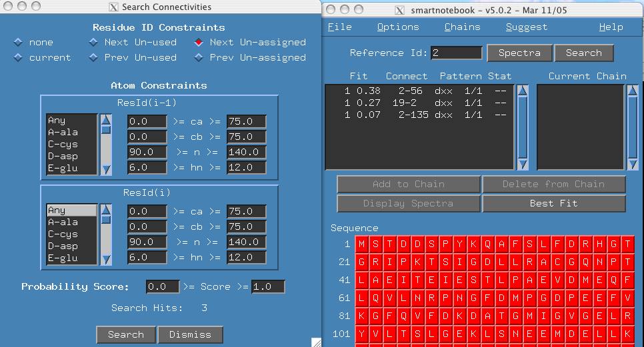Dismiss the Search Connectivities dialog

(x=190, y=334)
